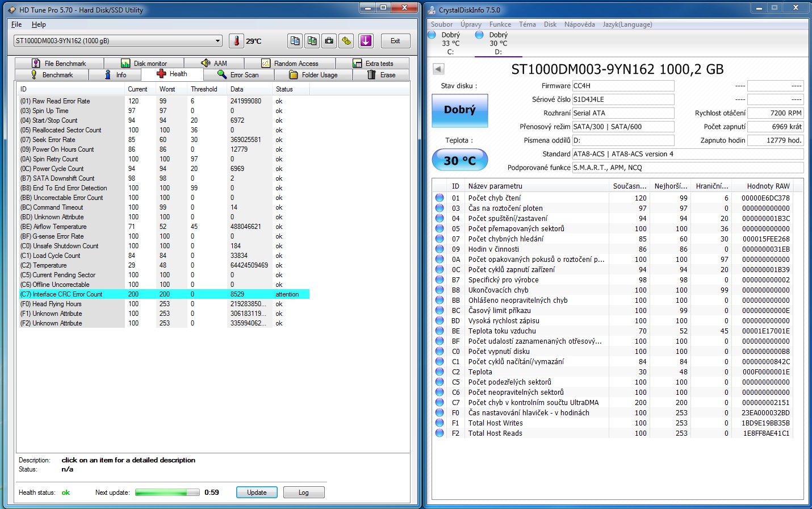Select the Airflow Temperature row in HD Tune

click(164, 227)
